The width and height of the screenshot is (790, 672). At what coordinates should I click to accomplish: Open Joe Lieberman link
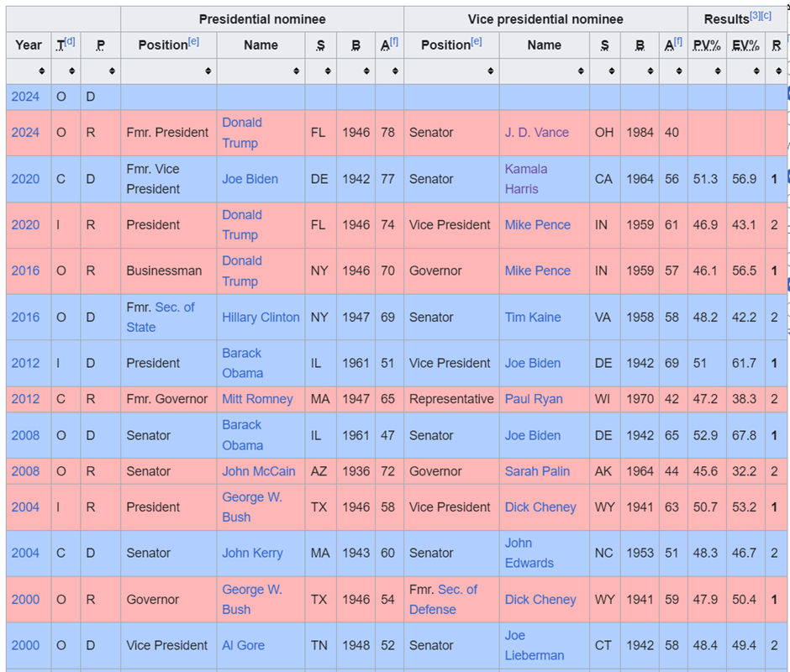click(x=535, y=645)
